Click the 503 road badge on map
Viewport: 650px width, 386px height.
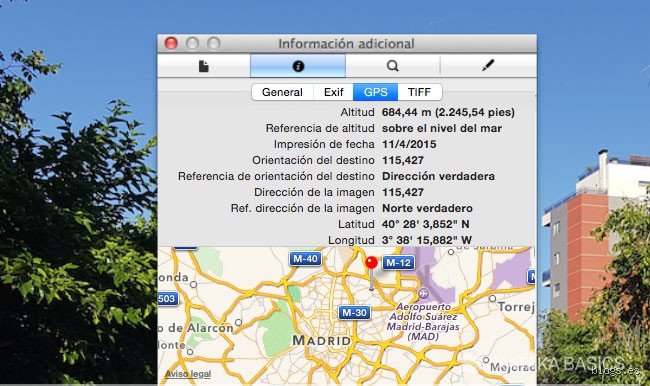point(168,299)
